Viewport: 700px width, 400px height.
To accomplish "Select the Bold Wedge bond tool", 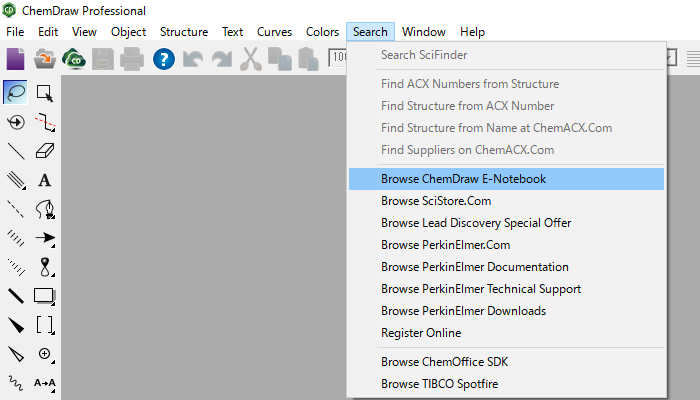I will click(x=16, y=325).
